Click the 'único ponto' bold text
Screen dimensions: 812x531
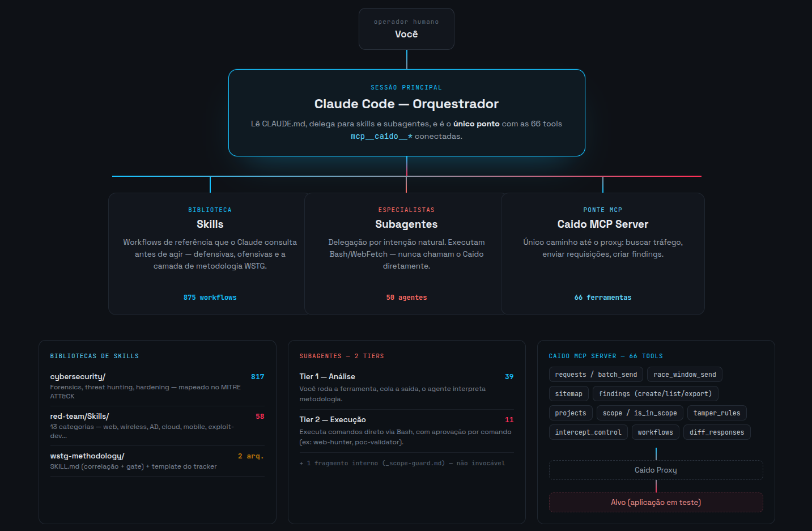(477, 124)
